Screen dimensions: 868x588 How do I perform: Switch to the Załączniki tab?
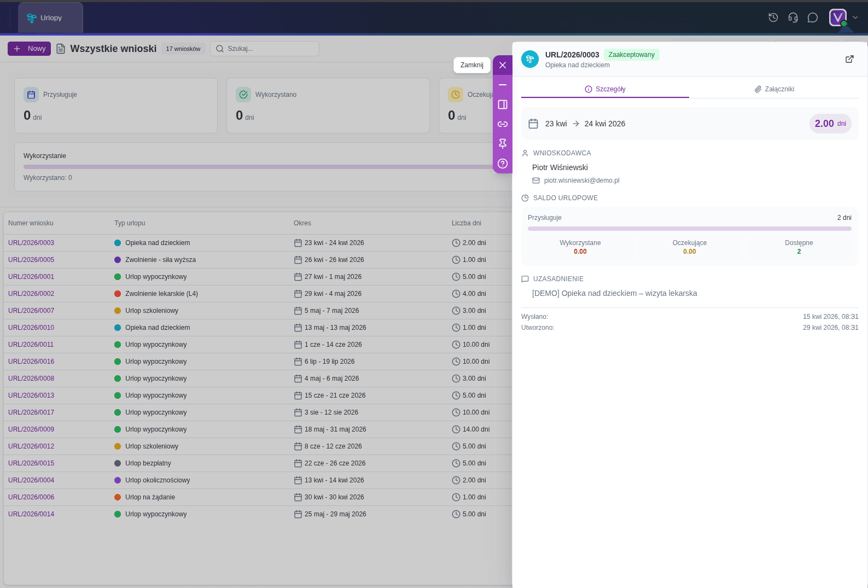click(x=773, y=89)
